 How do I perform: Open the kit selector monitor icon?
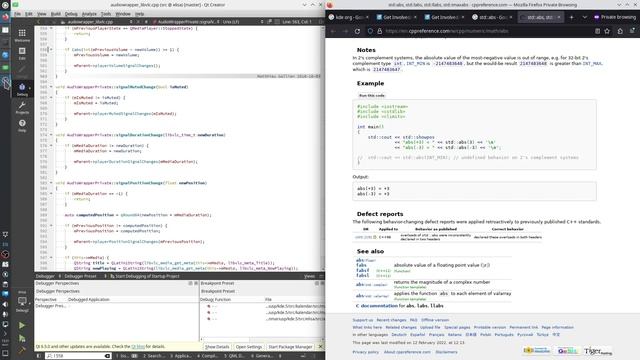22,301
